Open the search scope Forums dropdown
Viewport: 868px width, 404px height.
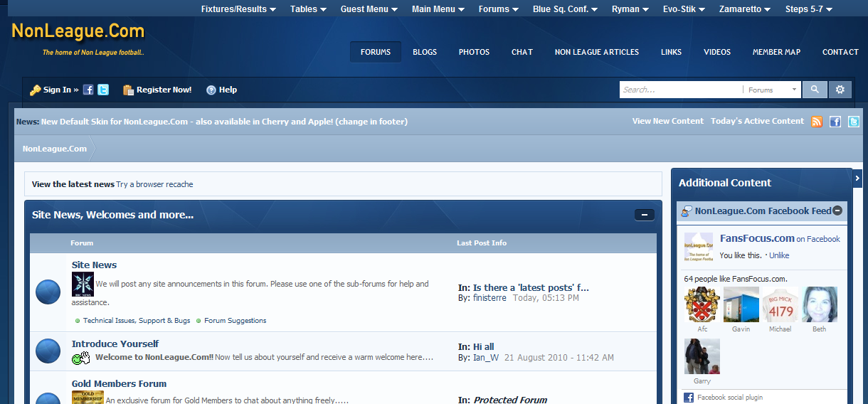772,90
